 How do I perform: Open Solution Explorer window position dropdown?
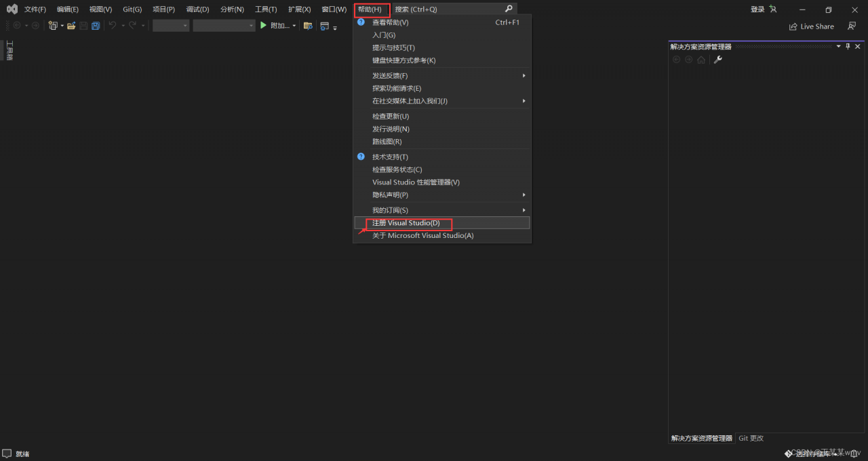[838, 46]
